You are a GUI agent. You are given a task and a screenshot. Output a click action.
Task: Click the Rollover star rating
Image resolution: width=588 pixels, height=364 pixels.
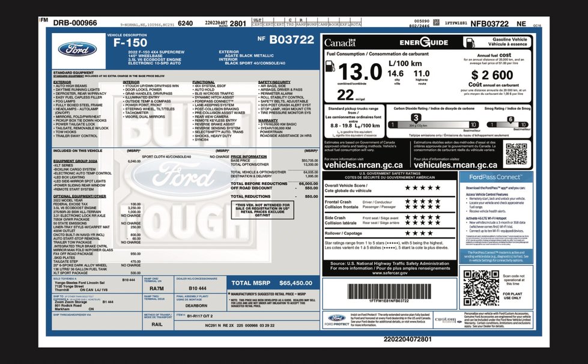[419, 233]
